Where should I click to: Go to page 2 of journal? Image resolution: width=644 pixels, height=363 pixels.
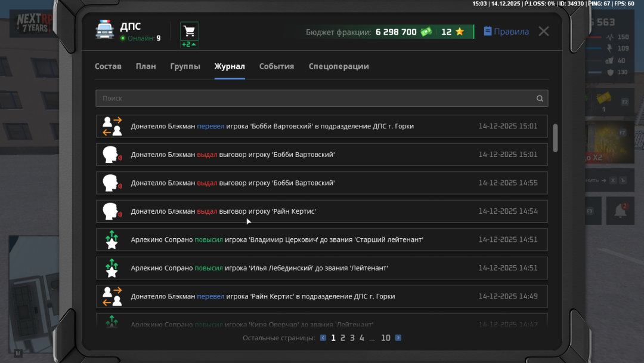click(x=343, y=338)
